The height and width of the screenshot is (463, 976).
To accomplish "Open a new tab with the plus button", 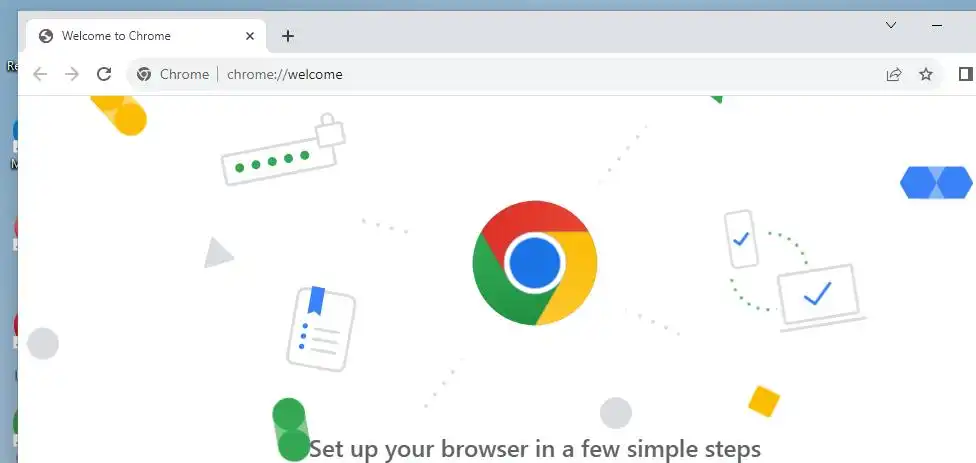I will pos(288,36).
